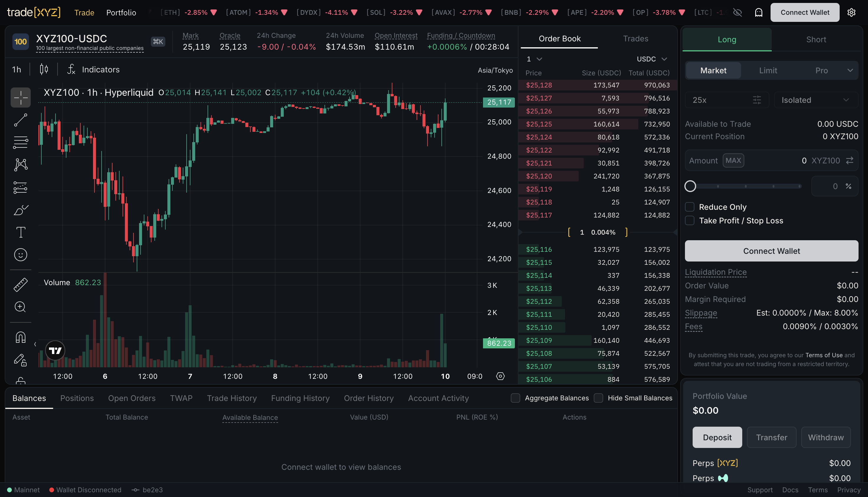868x497 pixels.
Task: Check the Hide Small Balances option
Action: point(598,398)
